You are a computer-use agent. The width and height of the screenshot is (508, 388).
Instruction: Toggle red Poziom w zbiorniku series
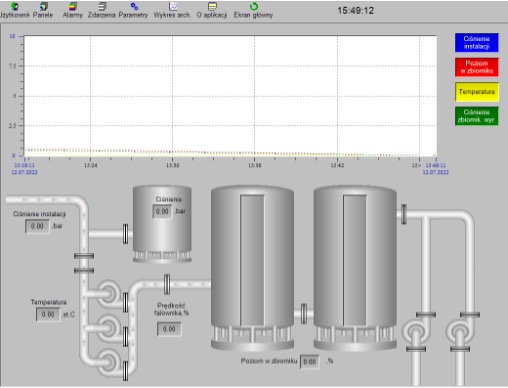477,67
